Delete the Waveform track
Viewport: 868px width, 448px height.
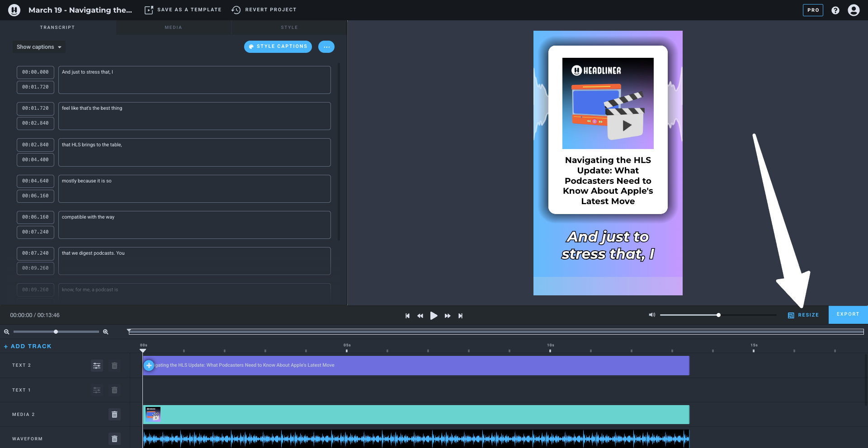(114, 439)
